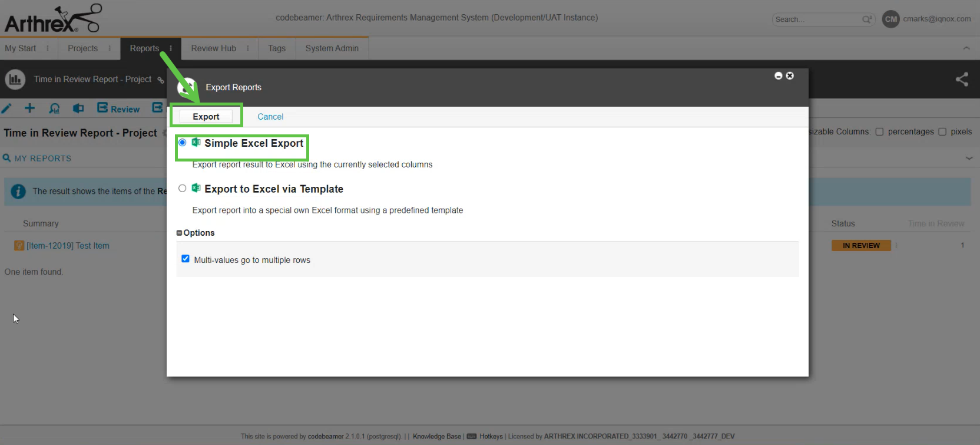Click the pencil edit report icon
The height and width of the screenshot is (445, 980).
click(x=7, y=108)
